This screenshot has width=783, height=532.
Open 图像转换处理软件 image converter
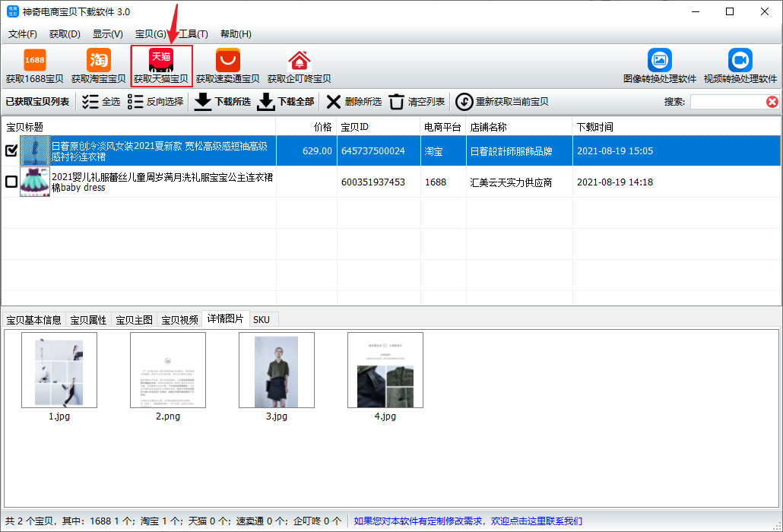(659, 66)
